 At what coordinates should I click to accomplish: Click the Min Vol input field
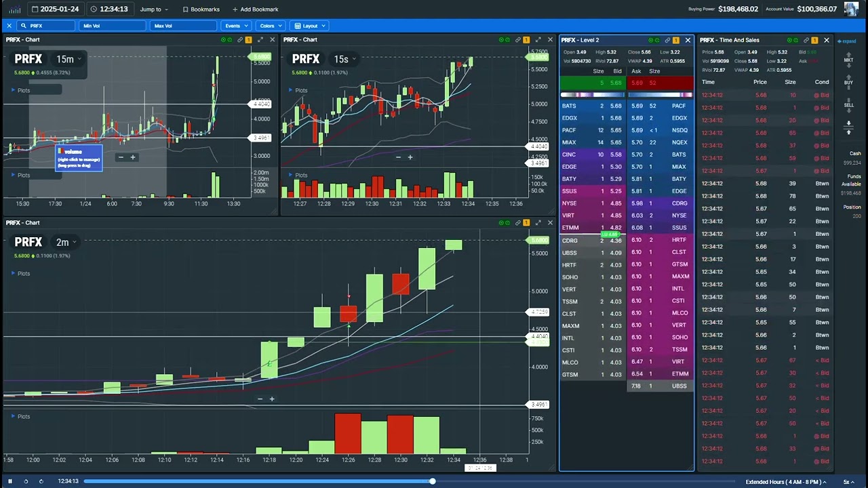pos(113,26)
